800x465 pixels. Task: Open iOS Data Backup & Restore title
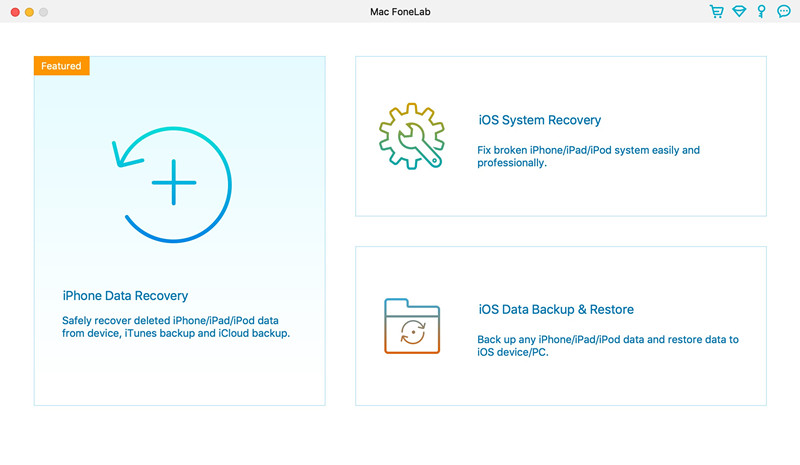[556, 309]
